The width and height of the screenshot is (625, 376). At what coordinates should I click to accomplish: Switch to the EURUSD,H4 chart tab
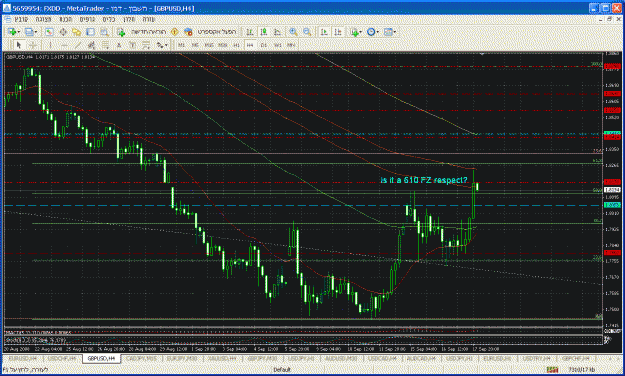coord(22,359)
